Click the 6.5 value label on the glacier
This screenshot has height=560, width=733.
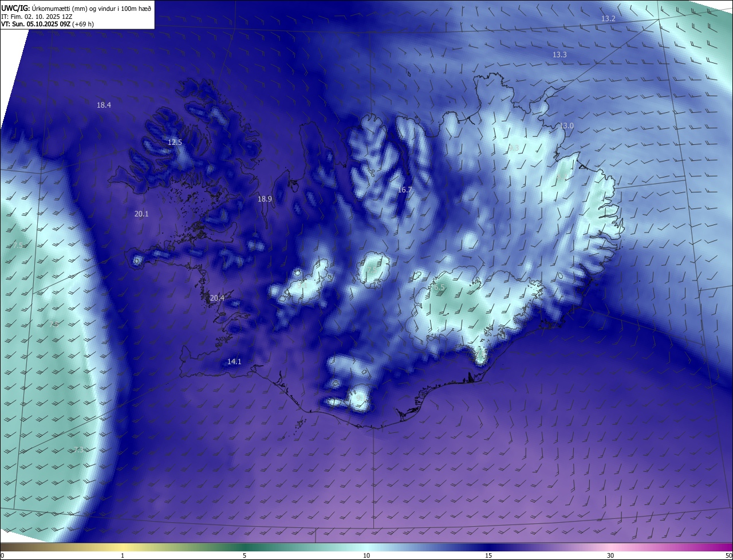point(439,287)
